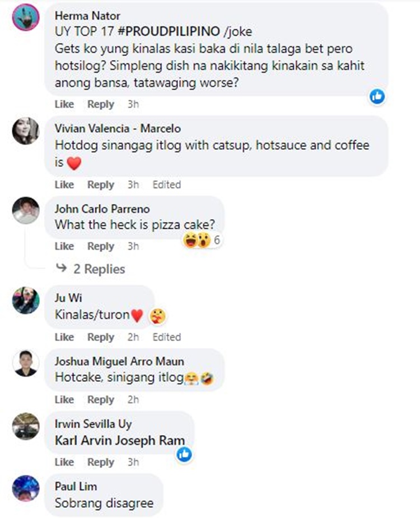The height and width of the screenshot is (518, 420).
Task: Open tagged Karl Arvin Joseph Ram profile
Action: 120,440
